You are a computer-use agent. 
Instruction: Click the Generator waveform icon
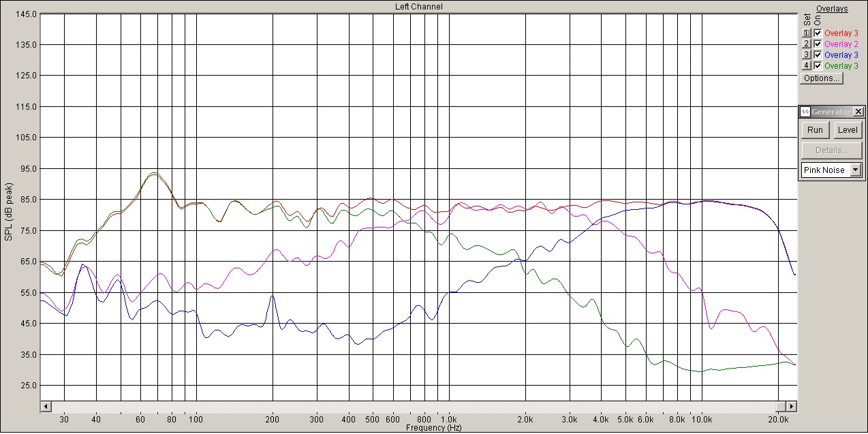point(805,112)
